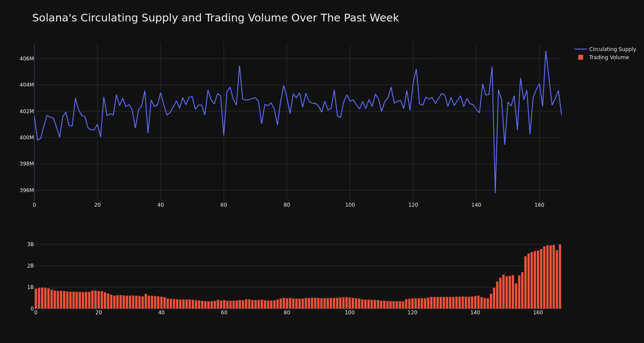Click the chart title about Solana's supply
644x343 pixels.
216,18
